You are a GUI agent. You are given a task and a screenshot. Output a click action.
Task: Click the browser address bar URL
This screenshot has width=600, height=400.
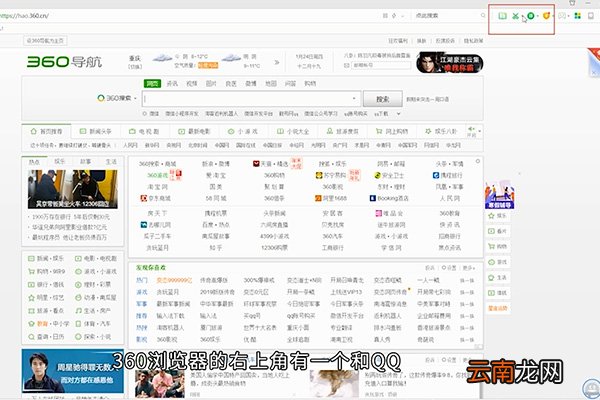[x=24, y=16]
